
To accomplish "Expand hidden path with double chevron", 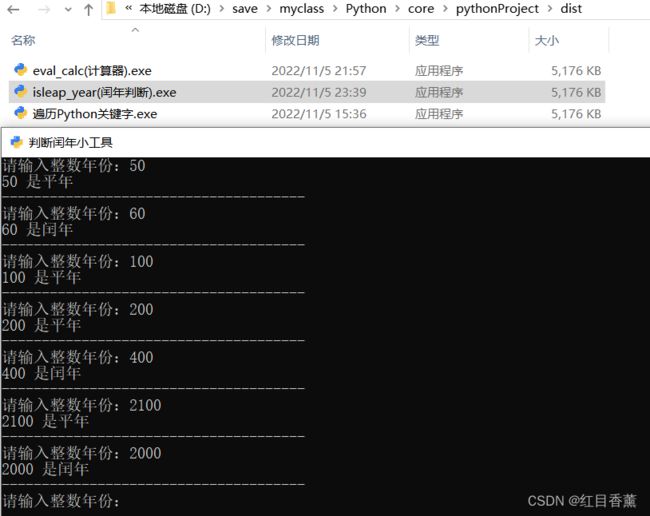I will coord(129,8).
